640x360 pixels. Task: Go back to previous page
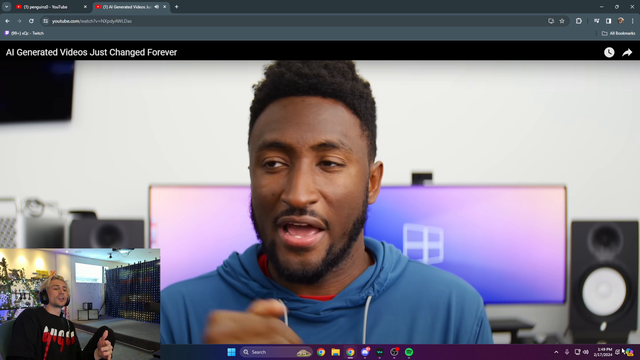point(7,21)
